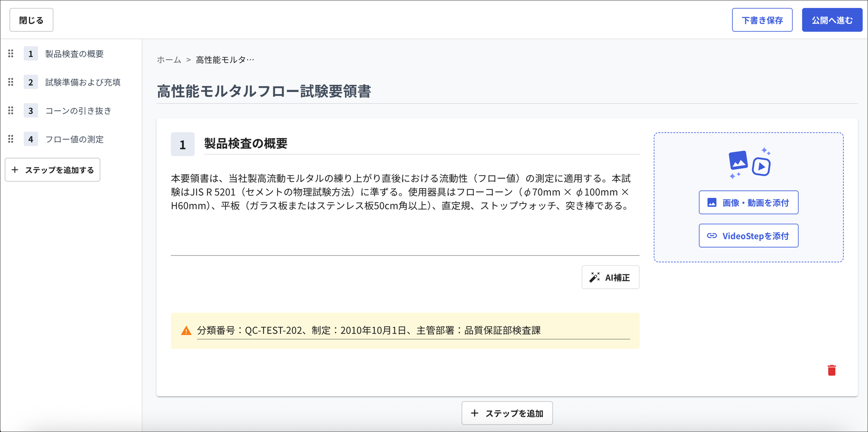Click the red trash delete icon
The height and width of the screenshot is (432, 868).
[832, 370]
